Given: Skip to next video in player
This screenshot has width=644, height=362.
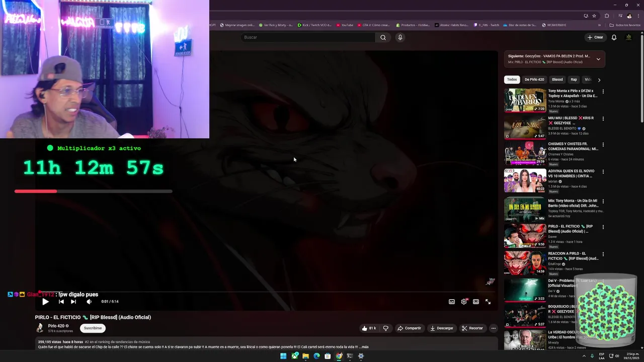Looking at the screenshot, I should click(x=73, y=302).
